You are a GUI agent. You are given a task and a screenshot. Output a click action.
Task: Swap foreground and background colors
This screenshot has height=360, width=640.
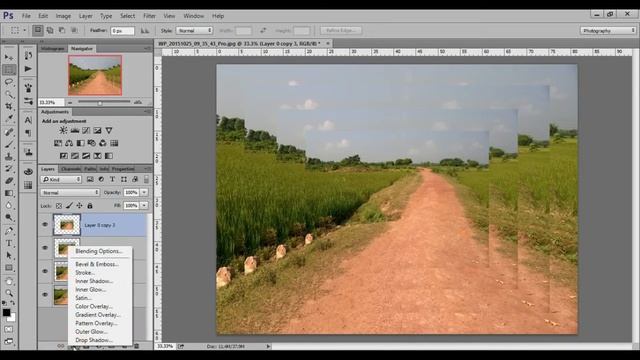13,303
